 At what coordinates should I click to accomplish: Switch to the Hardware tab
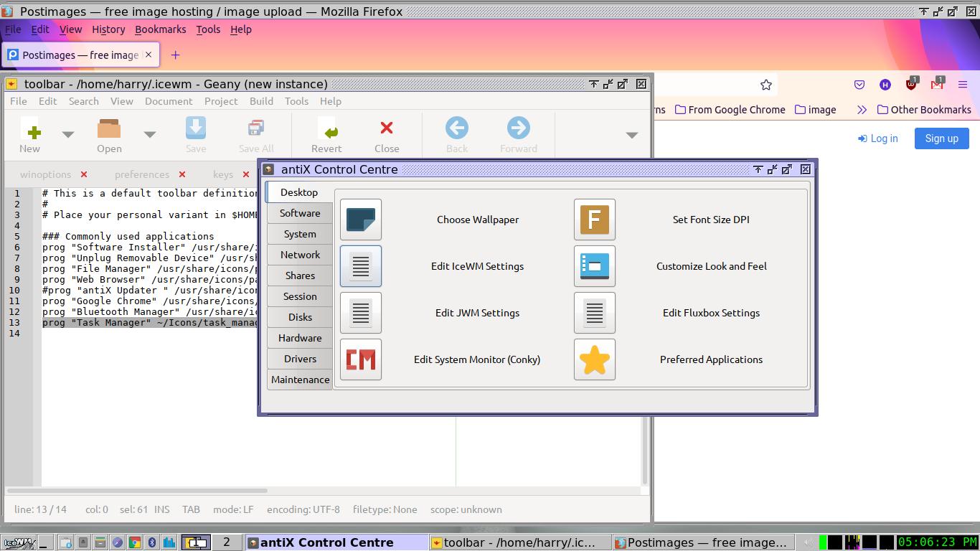click(300, 338)
